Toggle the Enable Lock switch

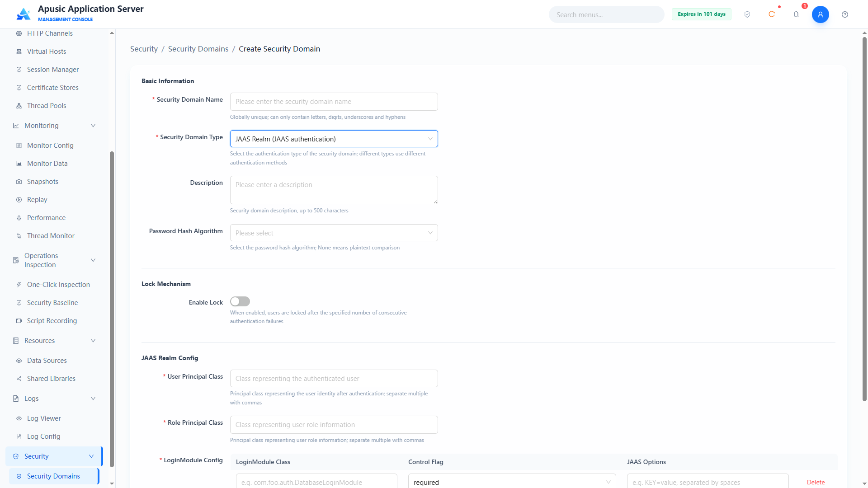tap(240, 301)
